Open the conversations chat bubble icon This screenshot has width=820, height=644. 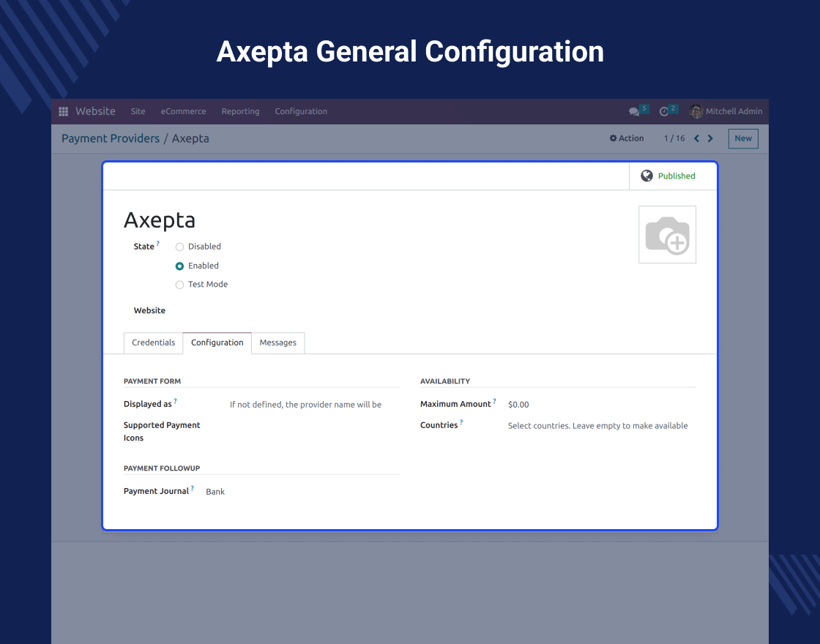634,111
